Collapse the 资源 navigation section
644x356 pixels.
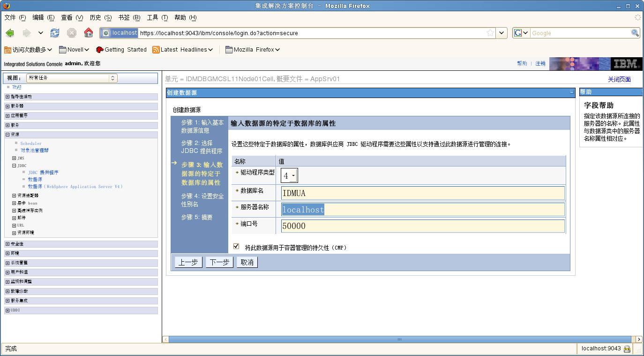pos(7,135)
